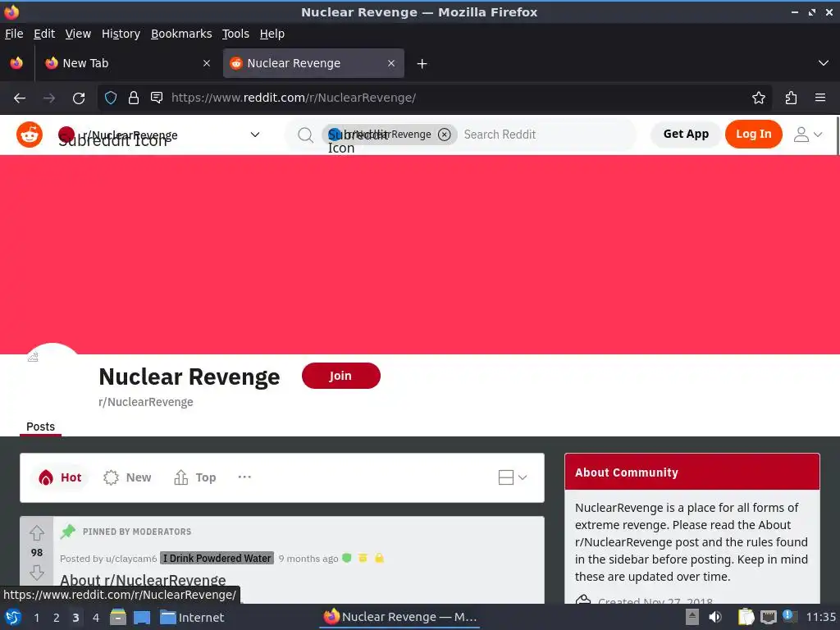Sort posts by Hot
Viewport: 840px width, 630px height.
(60, 477)
